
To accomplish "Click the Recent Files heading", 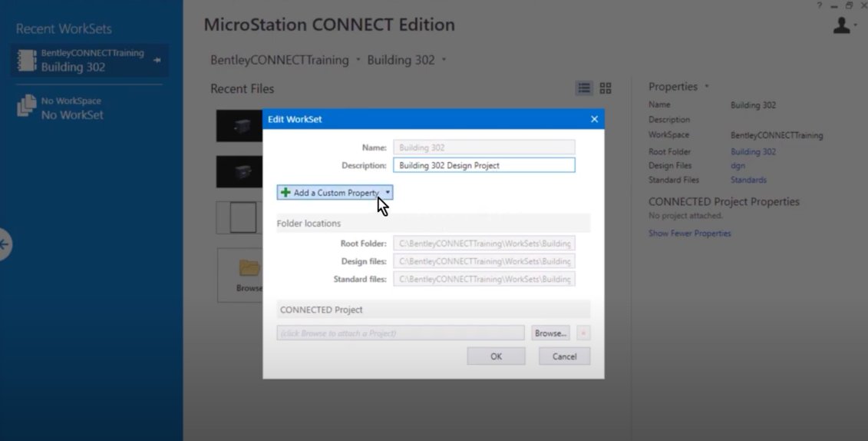I will 242,88.
